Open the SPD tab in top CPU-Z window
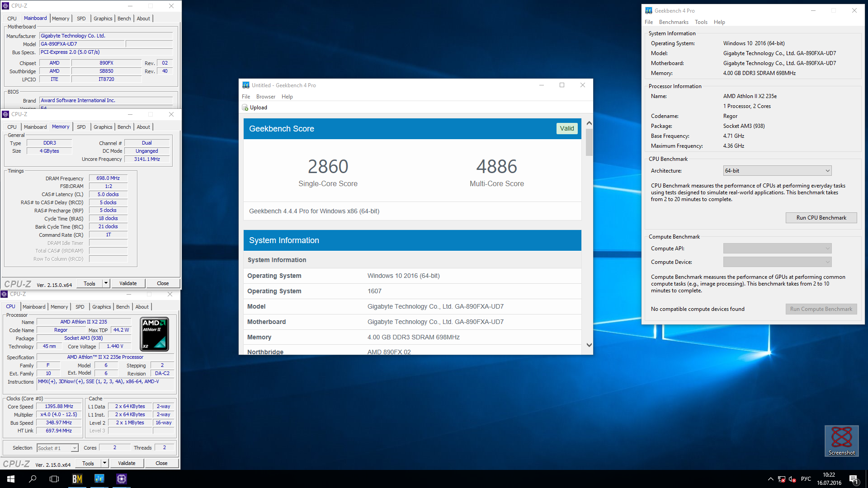Viewport: 868px width, 488px height. pyautogui.click(x=81, y=19)
